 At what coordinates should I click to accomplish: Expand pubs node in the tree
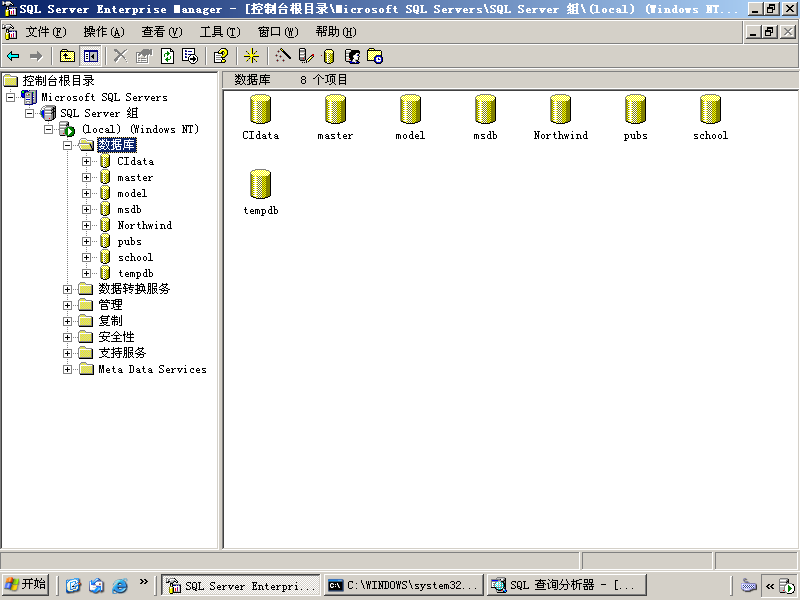tap(86, 241)
